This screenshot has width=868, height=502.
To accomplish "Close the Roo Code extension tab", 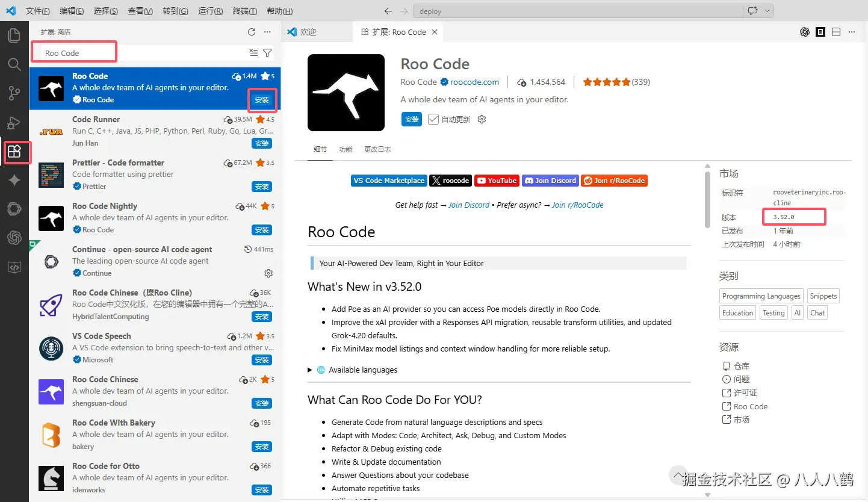I will click(435, 32).
